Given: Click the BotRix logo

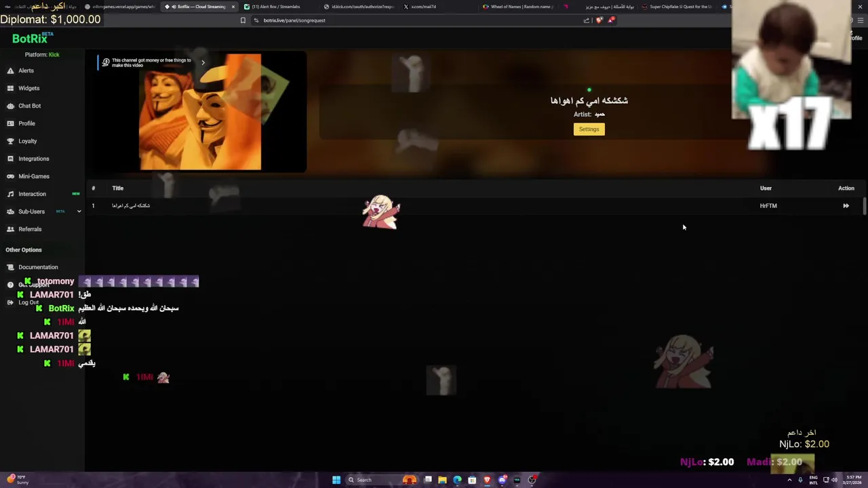Looking at the screenshot, I should 30,39.
